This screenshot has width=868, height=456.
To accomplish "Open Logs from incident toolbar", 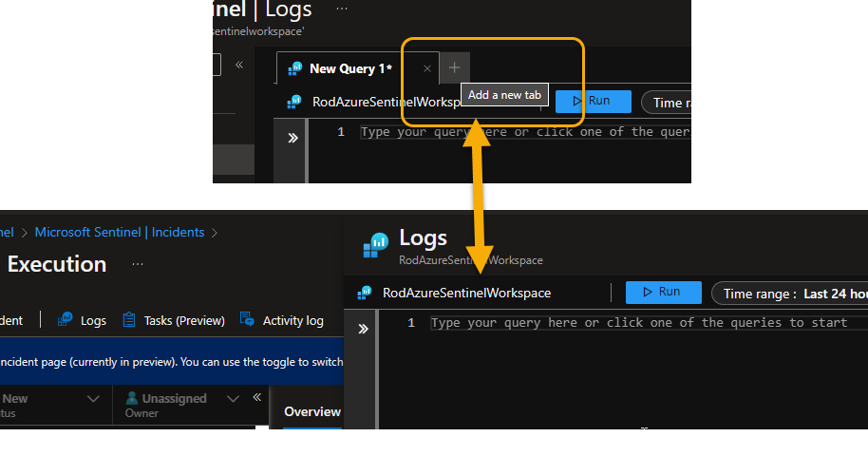I will coord(82,320).
